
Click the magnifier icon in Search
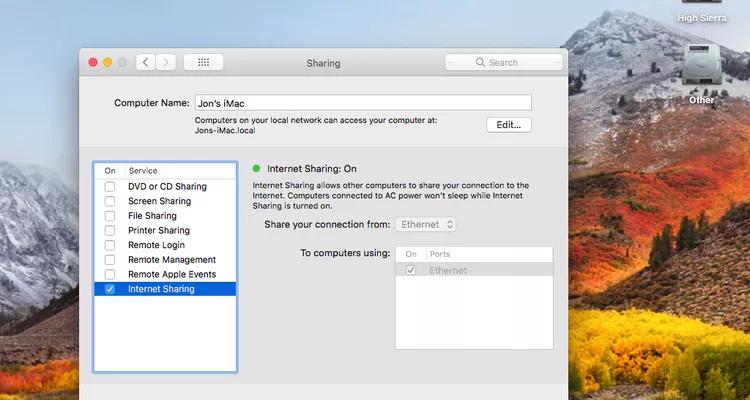(x=480, y=62)
